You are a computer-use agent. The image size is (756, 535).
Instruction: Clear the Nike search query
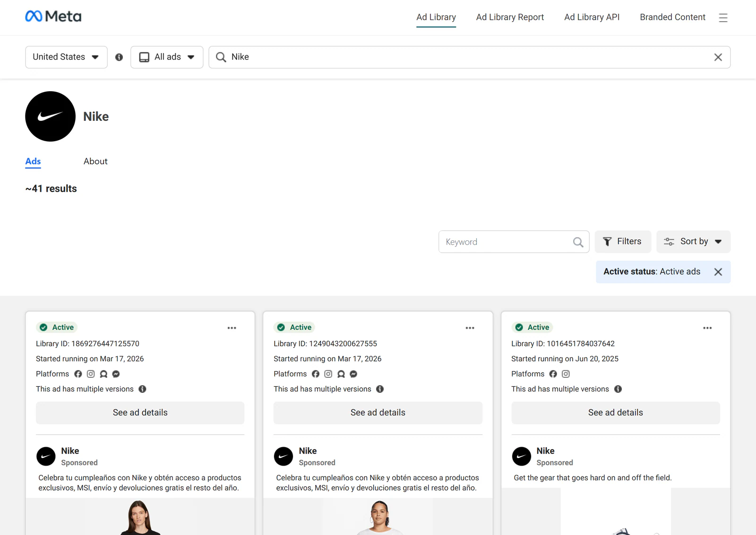point(718,57)
